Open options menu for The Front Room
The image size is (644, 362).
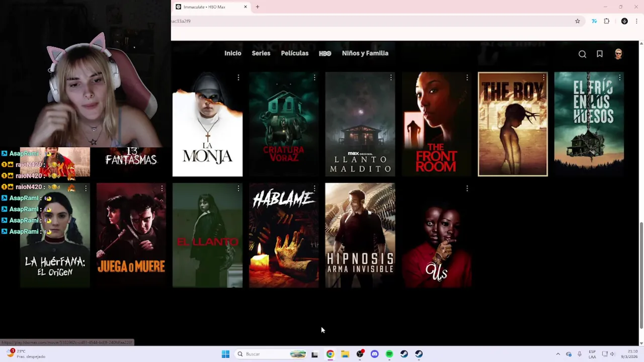pyautogui.click(x=467, y=77)
